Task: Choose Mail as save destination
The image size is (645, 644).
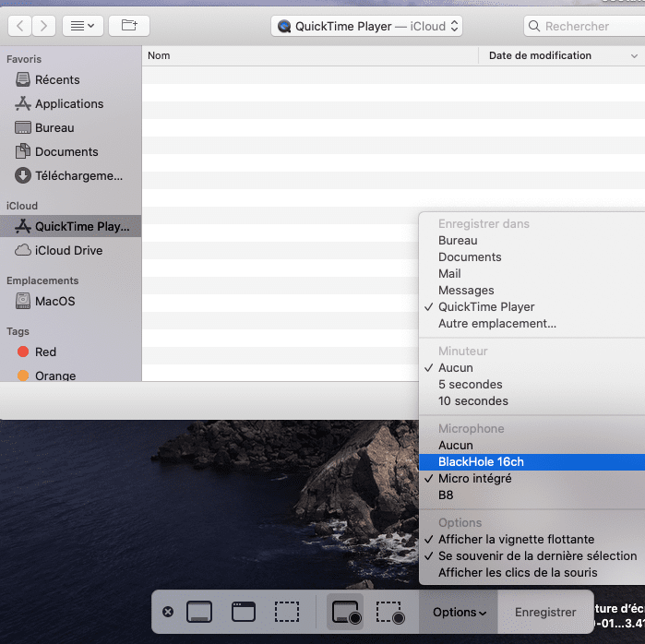Action: point(532,274)
